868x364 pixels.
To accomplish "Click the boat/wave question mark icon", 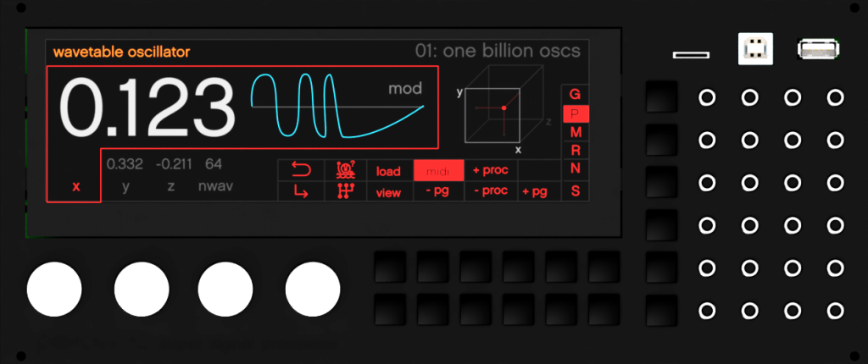I will coord(344,170).
